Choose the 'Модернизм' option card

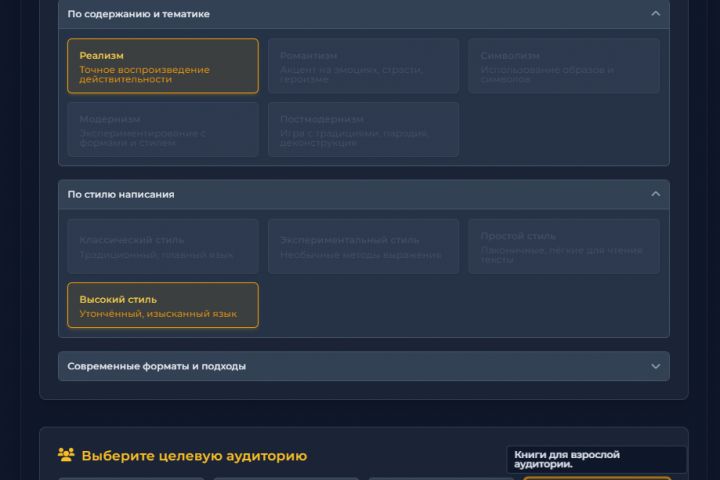click(163, 130)
